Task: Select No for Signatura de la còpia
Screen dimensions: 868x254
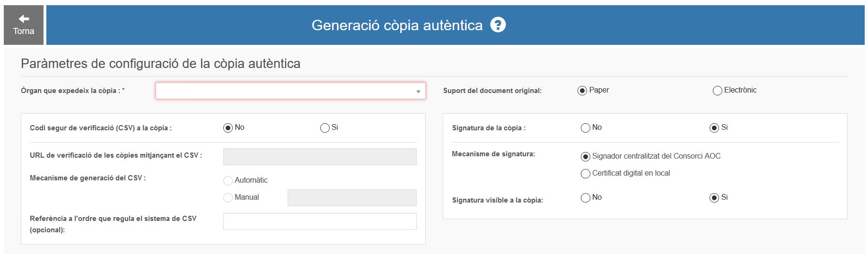Action: [586, 128]
